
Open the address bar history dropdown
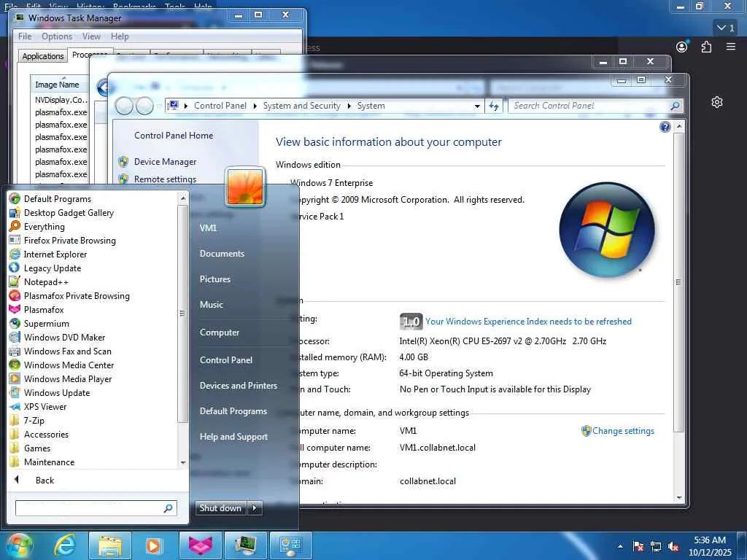point(477,106)
